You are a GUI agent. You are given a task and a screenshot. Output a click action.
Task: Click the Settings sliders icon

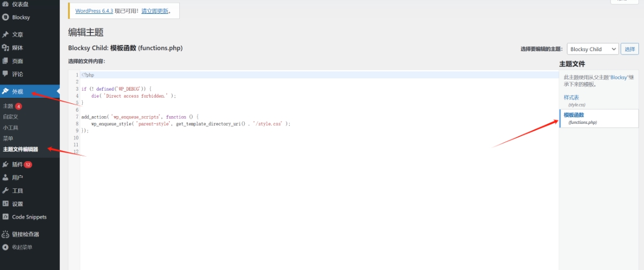(6, 204)
